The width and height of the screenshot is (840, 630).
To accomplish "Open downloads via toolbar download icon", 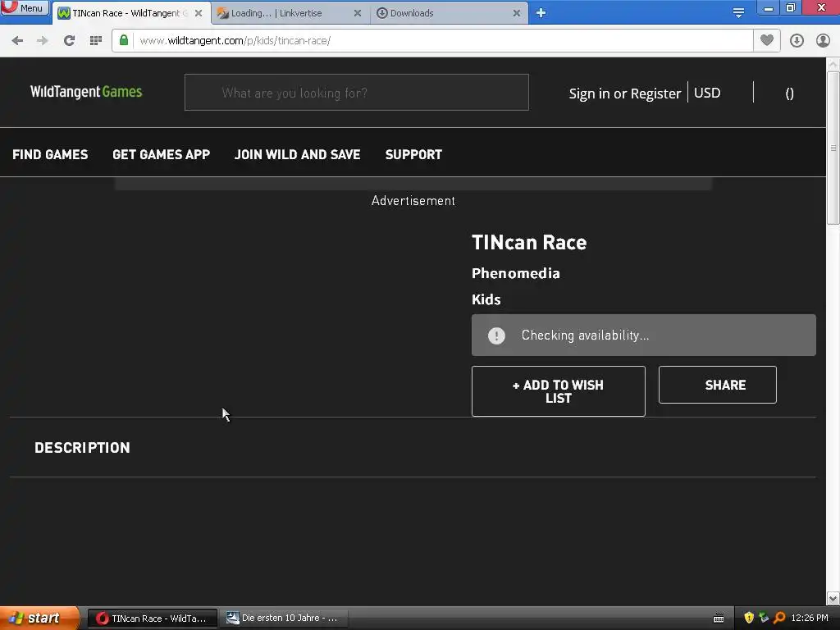I will coord(797,41).
